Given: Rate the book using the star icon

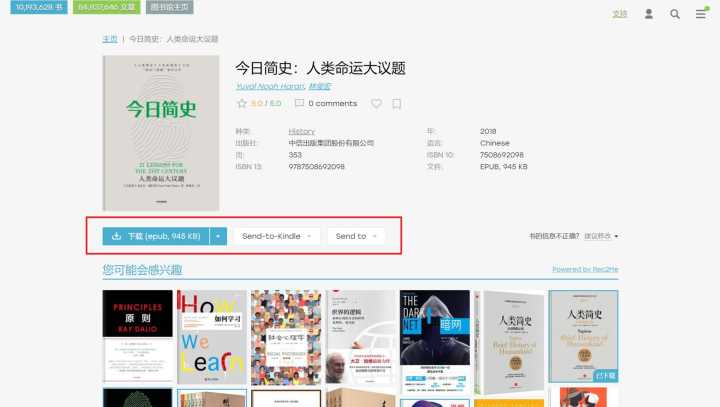Looking at the screenshot, I should pos(242,103).
